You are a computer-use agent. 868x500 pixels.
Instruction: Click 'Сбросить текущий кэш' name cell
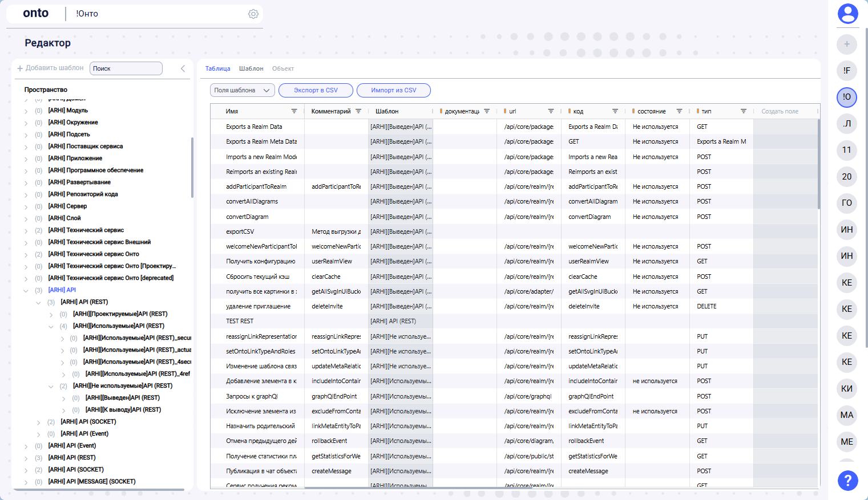257,277
